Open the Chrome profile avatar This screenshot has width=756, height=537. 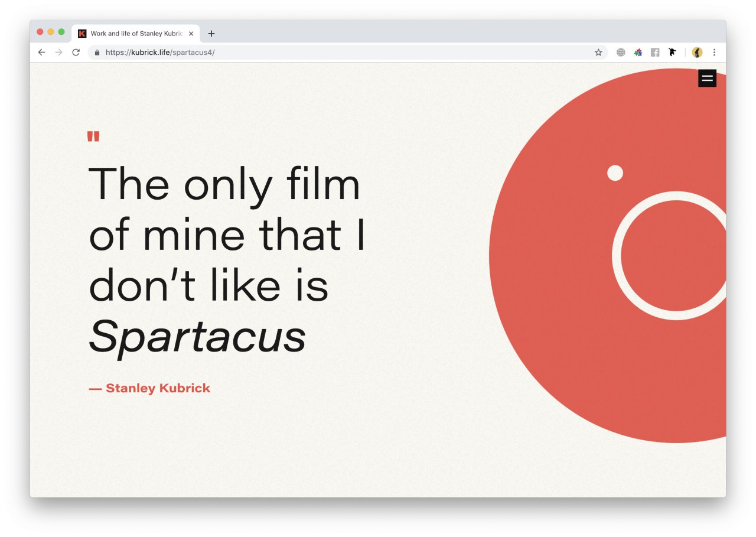tap(698, 53)
